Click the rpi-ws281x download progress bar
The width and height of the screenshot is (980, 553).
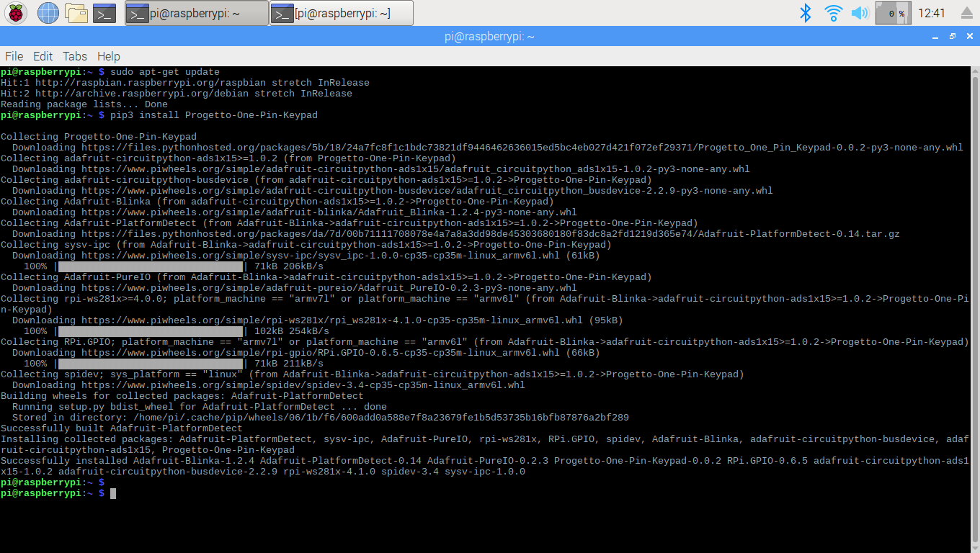pyautogui.click(x=151, y=331)
